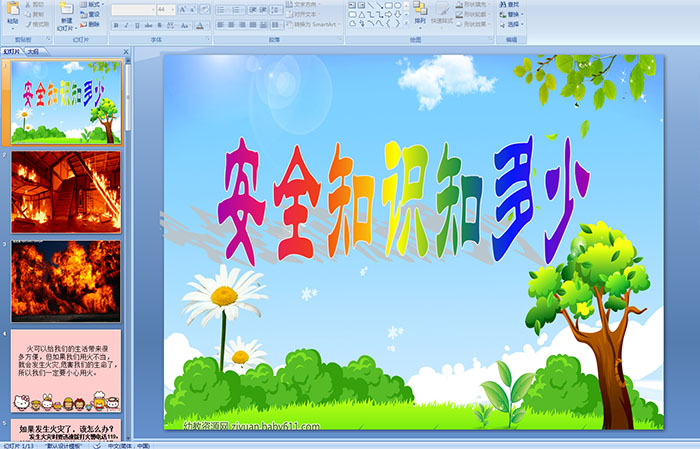The image size is (700, 449).
Task: Click the Numbering list icon
Action: [x=238, y=9]
